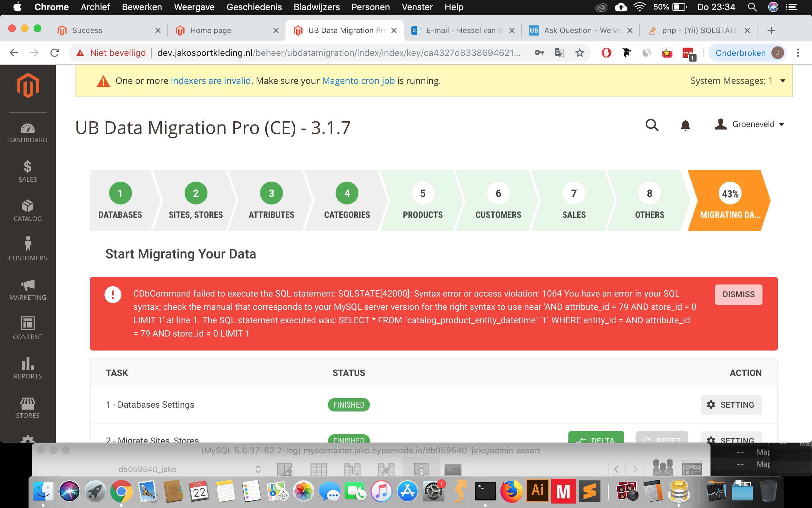Follow the Magento cron job link
The height and width of the screenshot is (508, 812).
[358, 81]
